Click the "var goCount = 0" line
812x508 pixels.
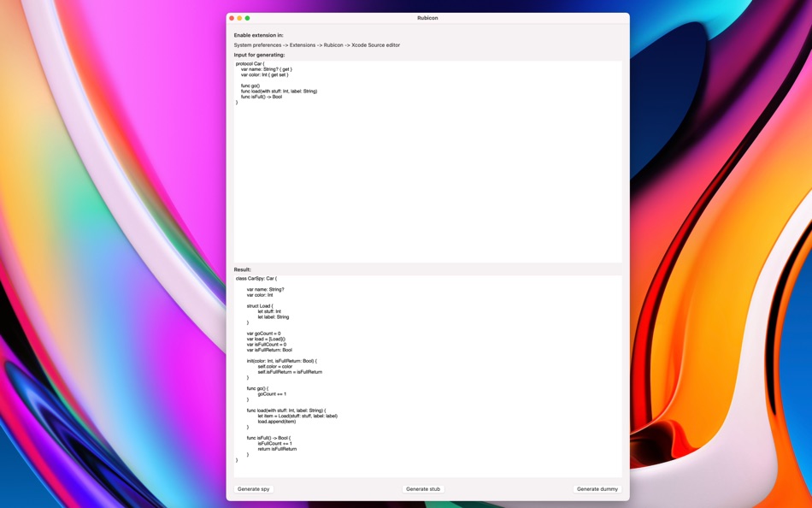click(263, 334)
